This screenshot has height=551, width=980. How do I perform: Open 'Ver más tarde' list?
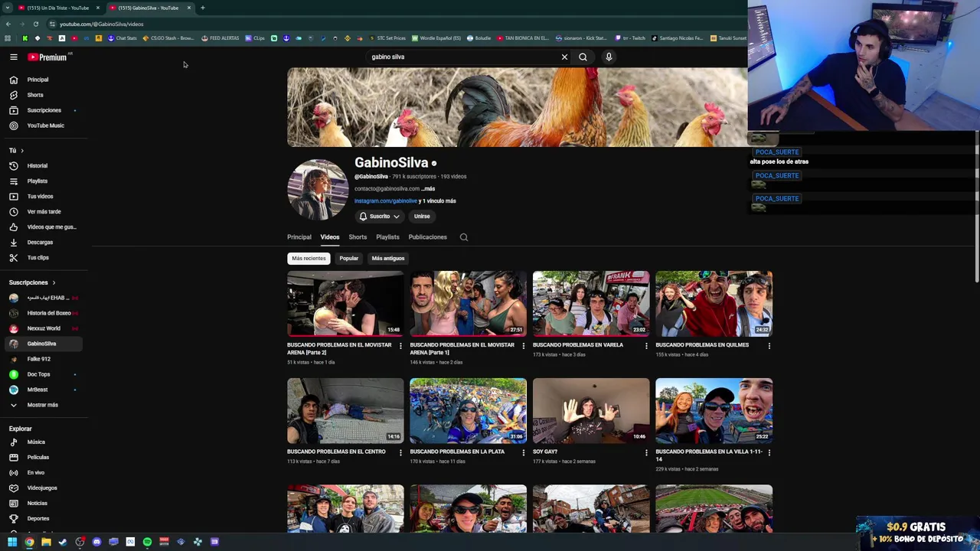pyautogui.click(x=43, y=212)
